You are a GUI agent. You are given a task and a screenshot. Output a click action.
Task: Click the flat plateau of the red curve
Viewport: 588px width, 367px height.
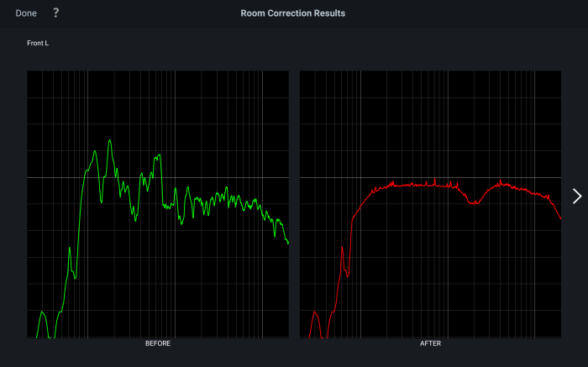tap(412, 185)
